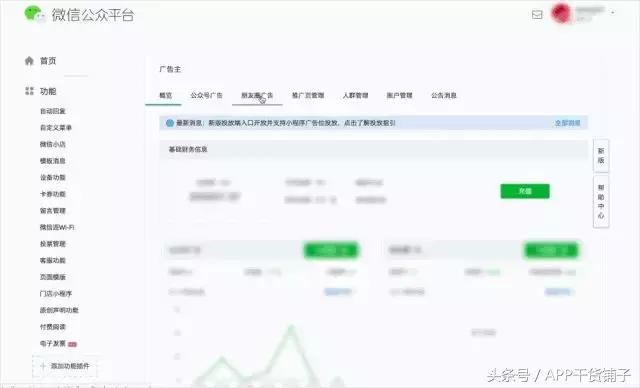This screenshot has height=388, width=640.
Task: Select the 概览 tab
Action: click(165, 95)
